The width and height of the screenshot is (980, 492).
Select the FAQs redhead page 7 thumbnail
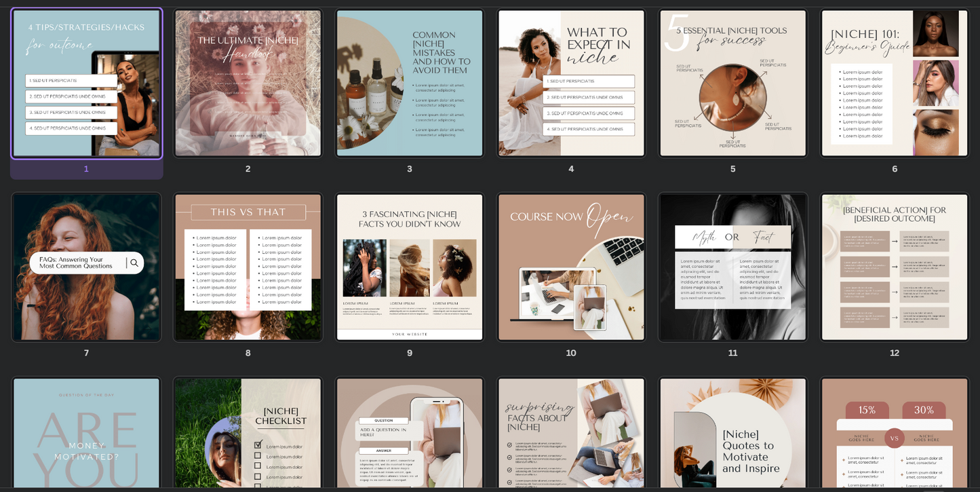click(87, 267)
